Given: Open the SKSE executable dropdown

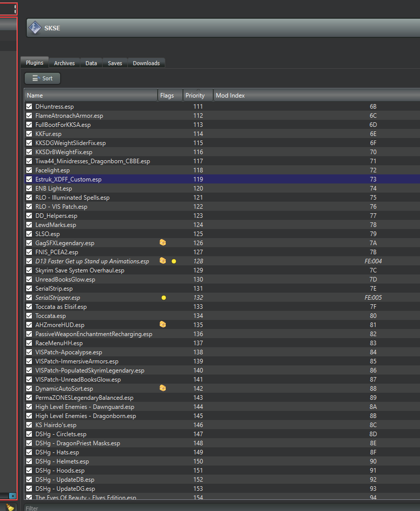Looking at the screenshot, I should 223,28.
